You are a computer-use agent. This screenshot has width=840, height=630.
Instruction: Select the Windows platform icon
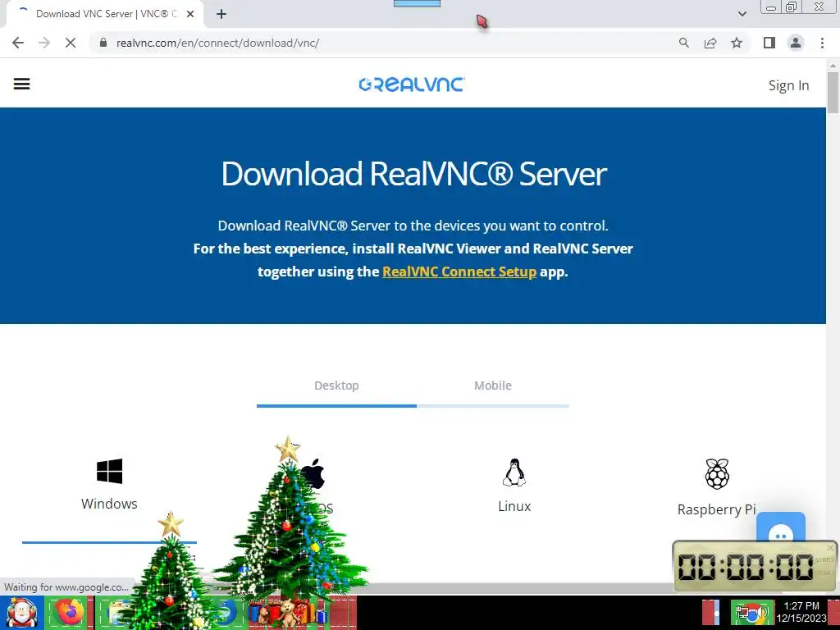(x=109, y=471)
